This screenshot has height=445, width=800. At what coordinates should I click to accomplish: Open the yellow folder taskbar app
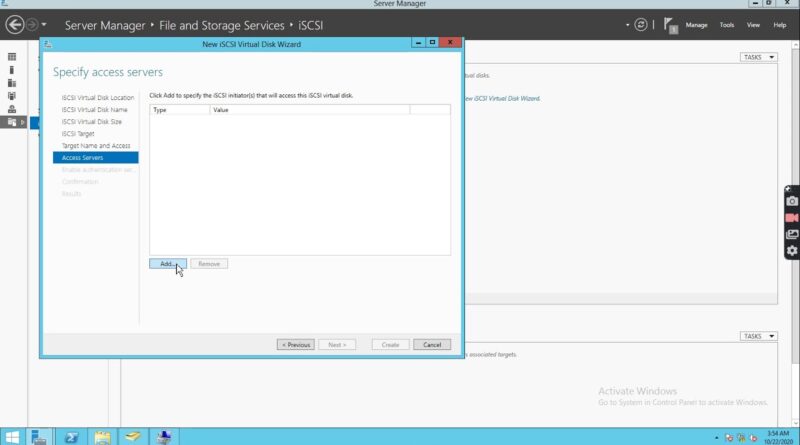[133, 437]
